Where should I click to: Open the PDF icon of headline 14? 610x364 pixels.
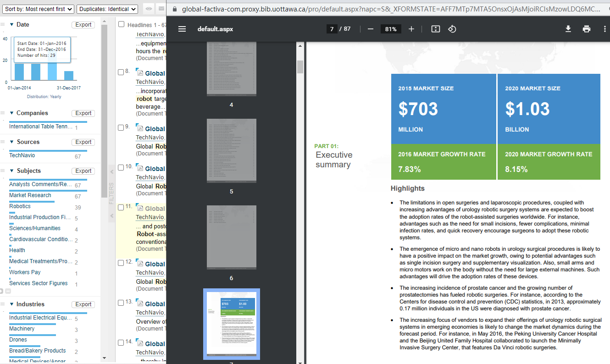(140, 343)
